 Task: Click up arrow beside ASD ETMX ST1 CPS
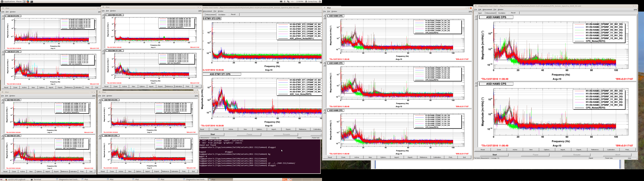(103, 53)
